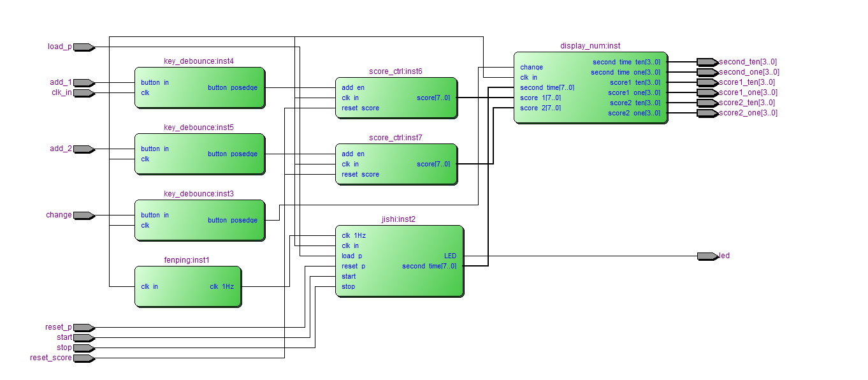Select the reset_p input pin
868x380 pixels.
[84, 328]
